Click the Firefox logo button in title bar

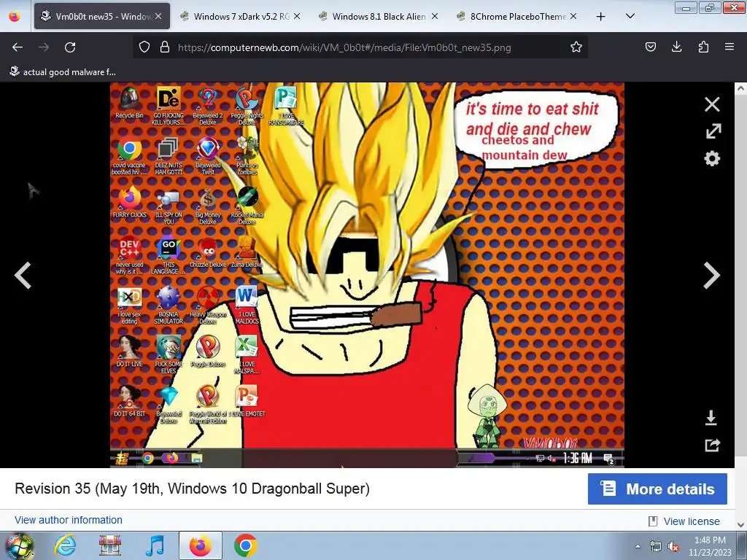[x=15, y=16]
